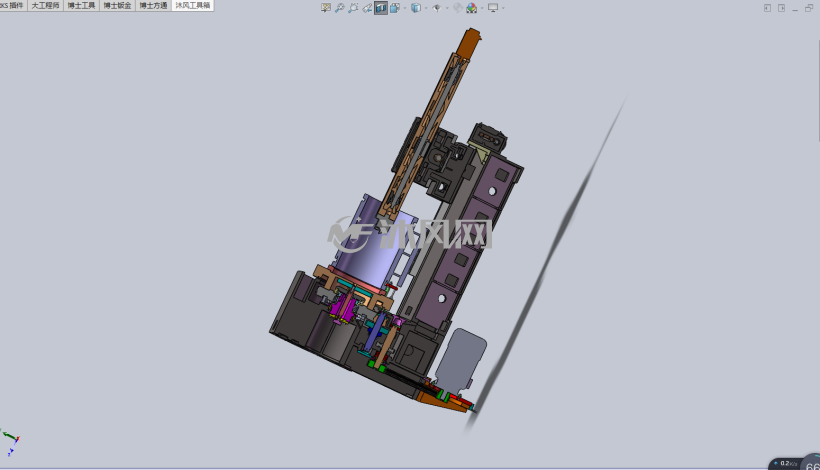Open the 博士钣金 tab
Viewport: 820px width, 470px height.
(x=117, y=5)
